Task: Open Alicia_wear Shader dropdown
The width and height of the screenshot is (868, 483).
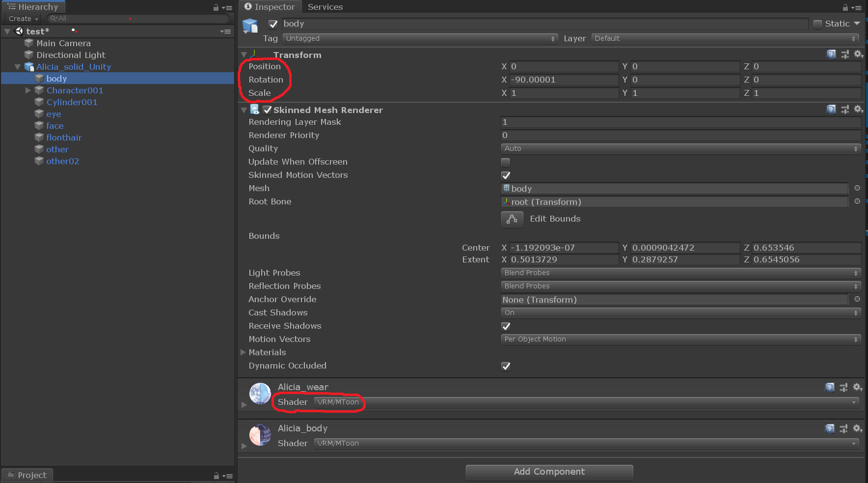Action: pos(587,402)
